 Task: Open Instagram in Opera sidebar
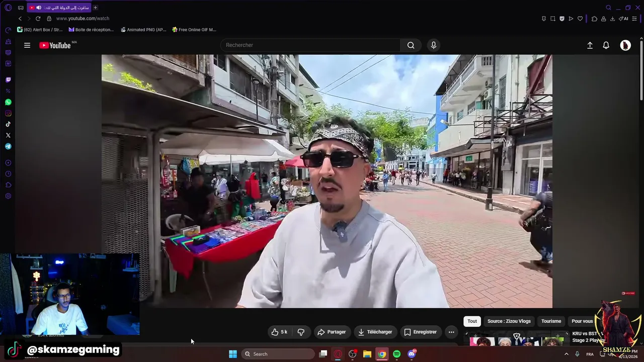coord(8,113)
